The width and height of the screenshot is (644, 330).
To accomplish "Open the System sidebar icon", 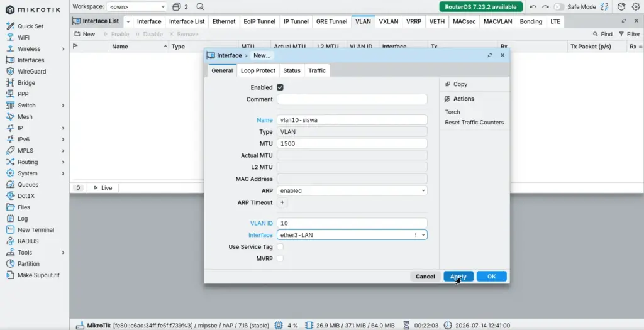I will (x=10, y=173).
